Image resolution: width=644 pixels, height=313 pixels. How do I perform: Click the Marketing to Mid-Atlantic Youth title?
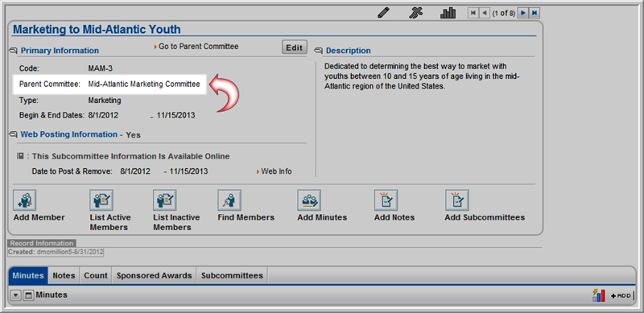click(x=97, y=30)
